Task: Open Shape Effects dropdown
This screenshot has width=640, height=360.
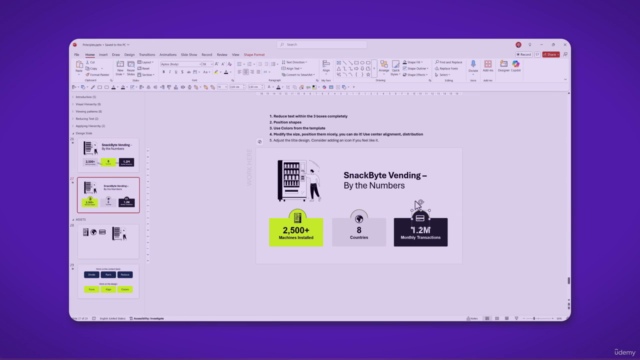Action: pyautogui.click(x=415, y=75)
